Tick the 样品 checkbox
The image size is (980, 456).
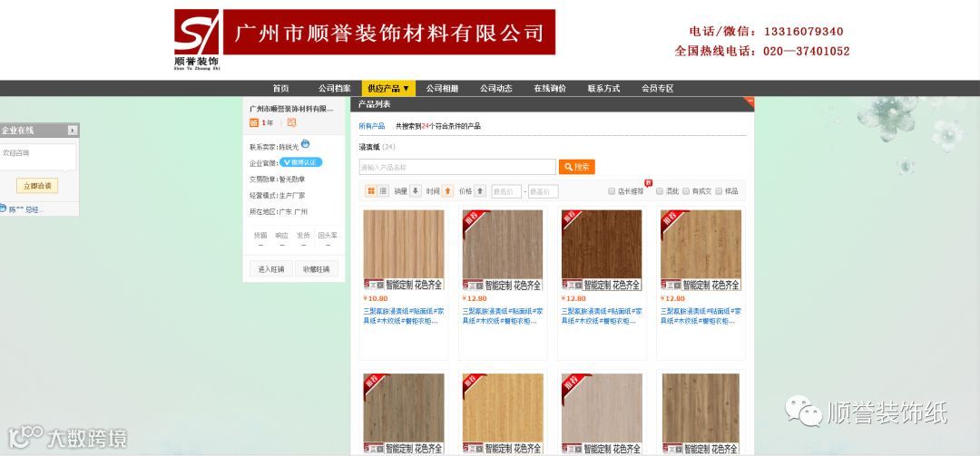(x=719, y=192)
